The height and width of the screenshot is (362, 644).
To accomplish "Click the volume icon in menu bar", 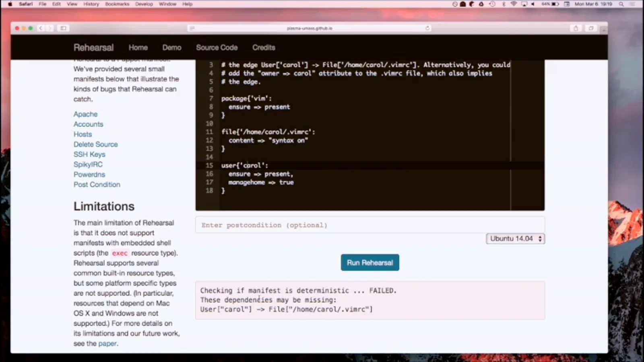I will 533,4.
